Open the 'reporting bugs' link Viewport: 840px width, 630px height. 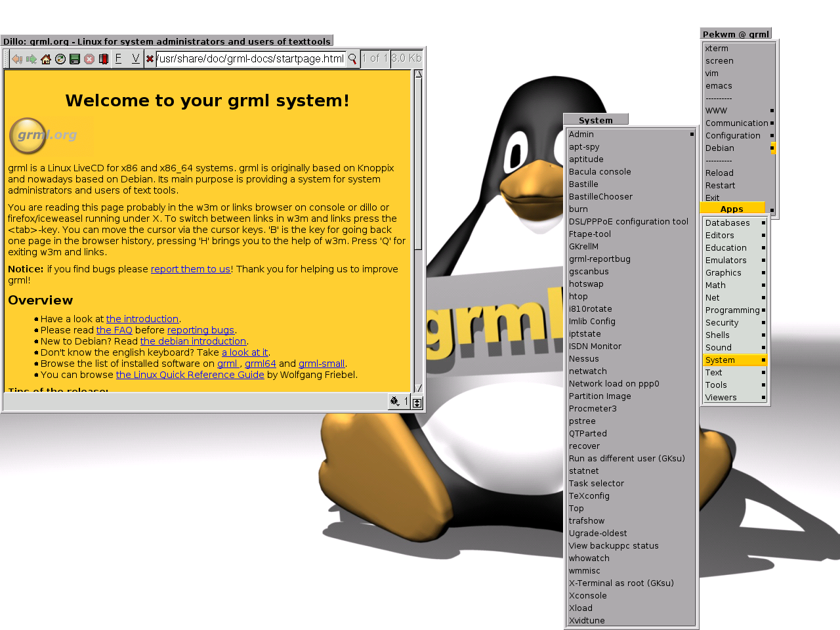pyautogui.click(x=201, y=330)
